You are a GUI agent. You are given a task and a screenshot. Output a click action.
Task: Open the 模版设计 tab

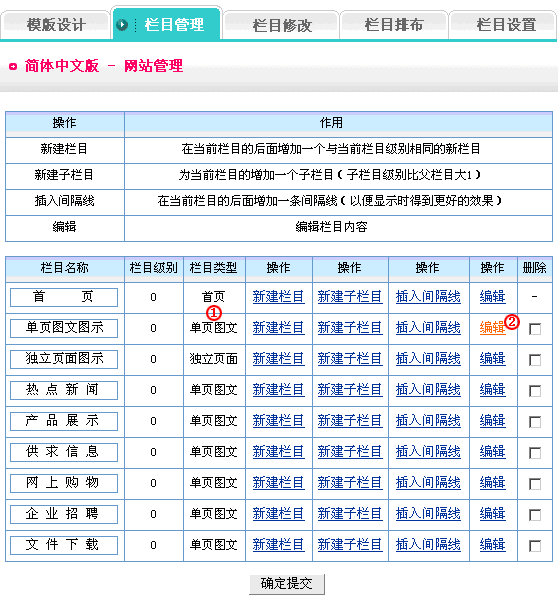[x=56, y=25]
